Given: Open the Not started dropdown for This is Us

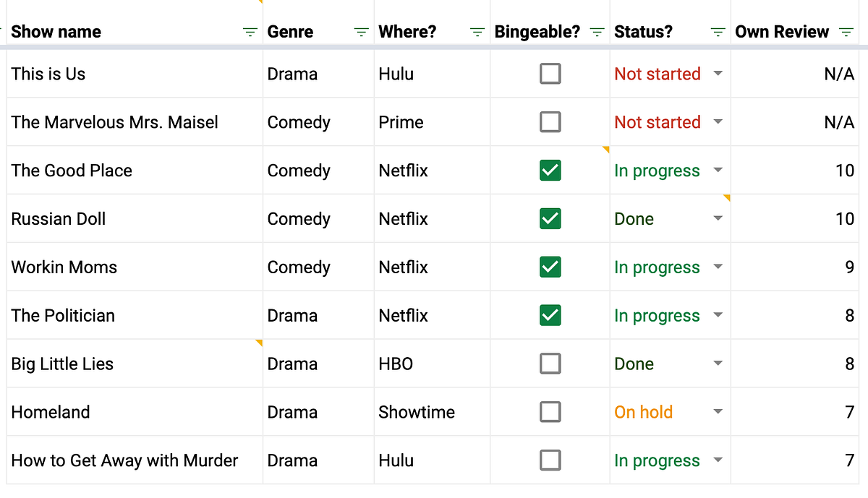Looking at the screenshot, I should tap(718, 73).
